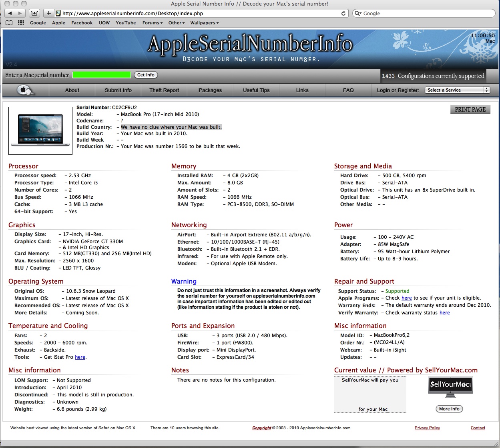500x448 pixels.
Task: Open the UOW bookmark
Action: click(104, 23)
